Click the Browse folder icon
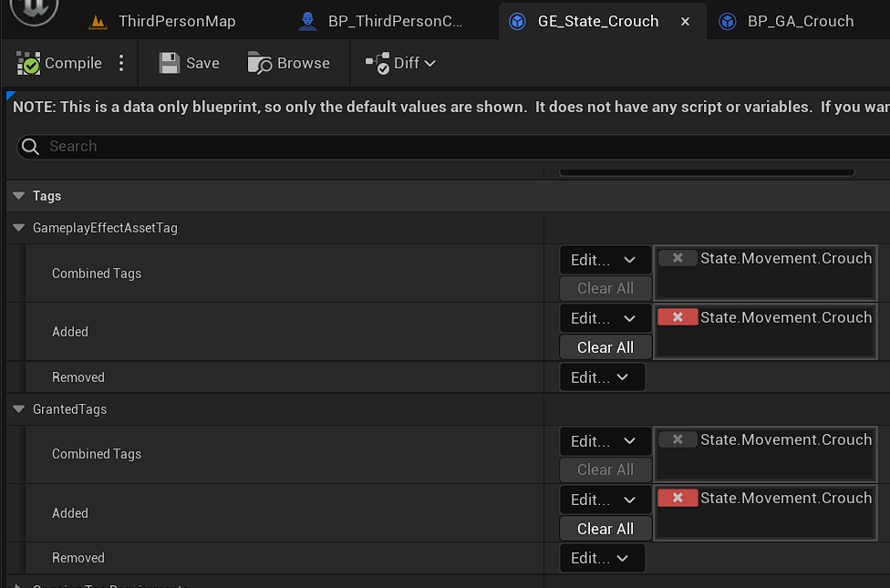Image resolution: width=890 pixels, height=588 pixels. 259,63
